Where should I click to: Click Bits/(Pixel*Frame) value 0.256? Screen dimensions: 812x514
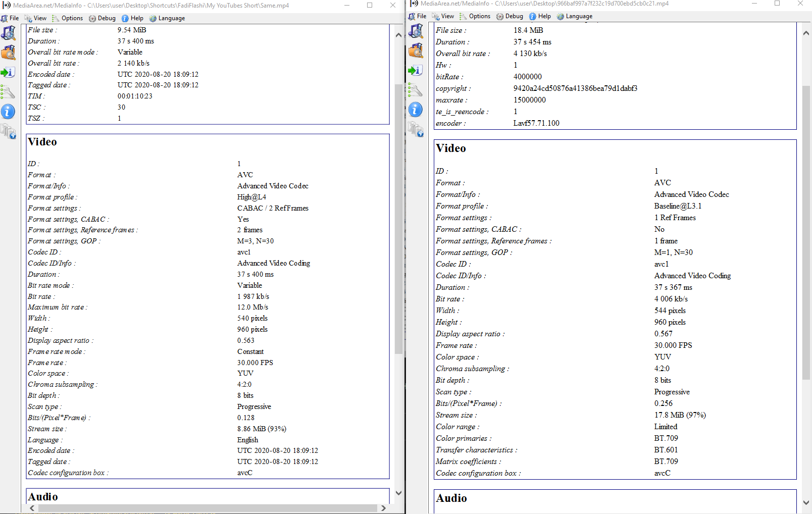coord(664,403)
